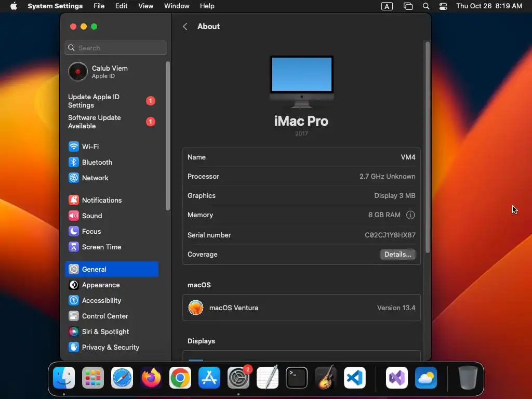The width and height of the screenshot is (532, 399).
Task: Launch Terminal from the Dock
Action: pos(297,378)
